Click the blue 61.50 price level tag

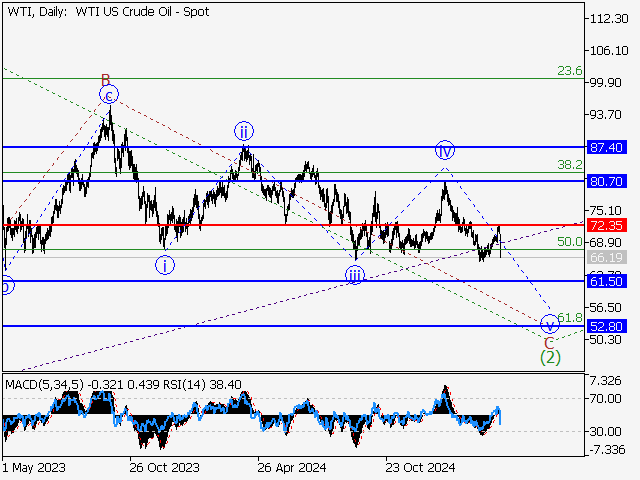tap(606, 283)
